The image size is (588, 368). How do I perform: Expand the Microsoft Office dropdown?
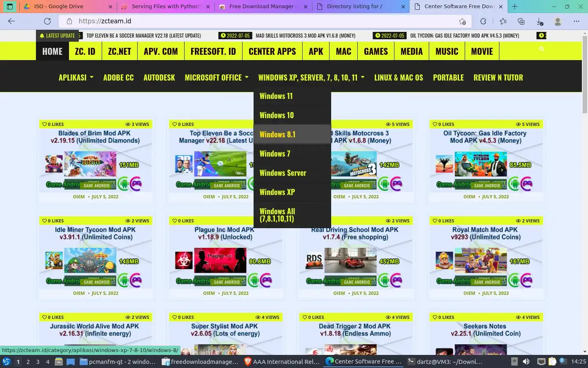point(216,77)
